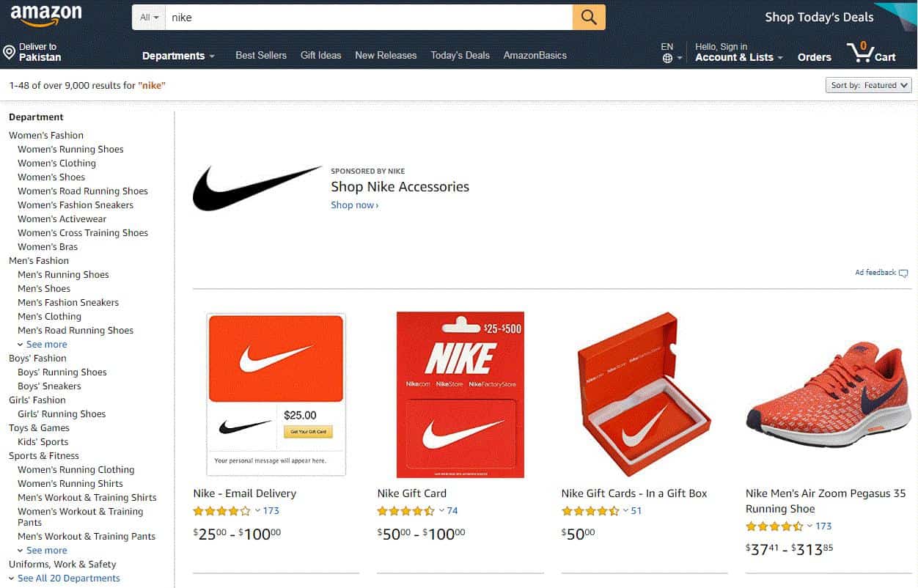Expand See All 20 Departments

click(68, 578)
